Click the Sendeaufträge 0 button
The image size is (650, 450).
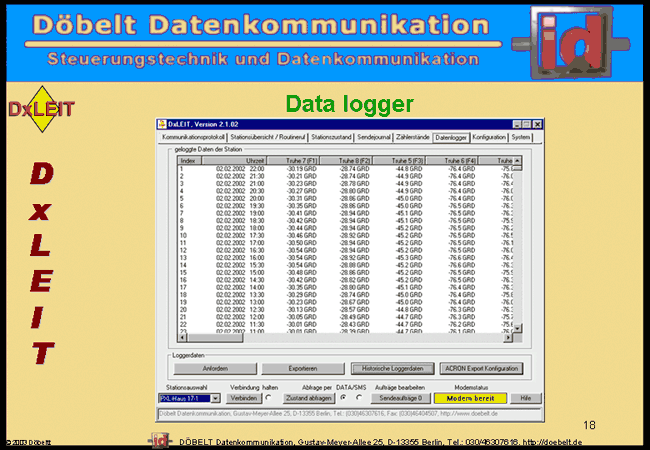[x=400, y=398]
